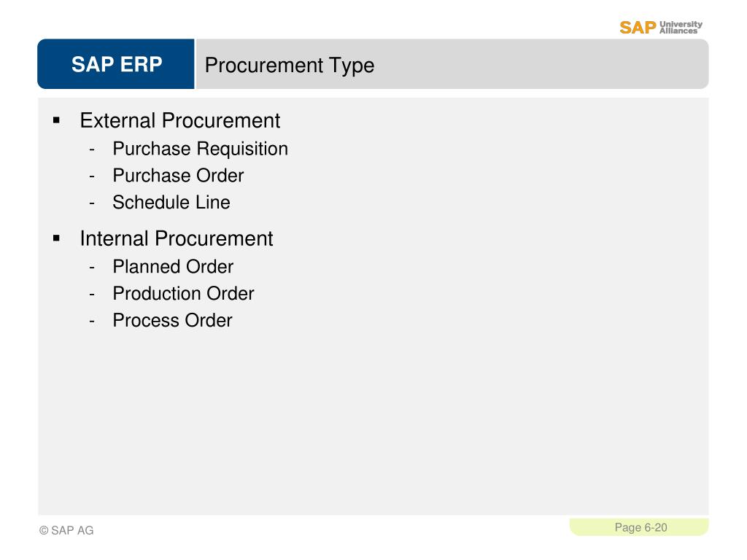Click the dash before Planned Order

tap(92, 268)
